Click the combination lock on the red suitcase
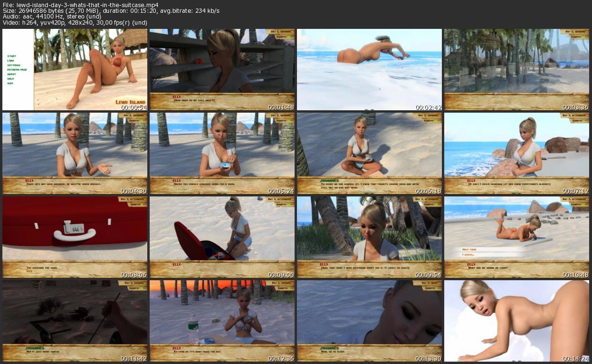Image resolution: width=592 pixels, height=364 pixels. click(74, 229)
